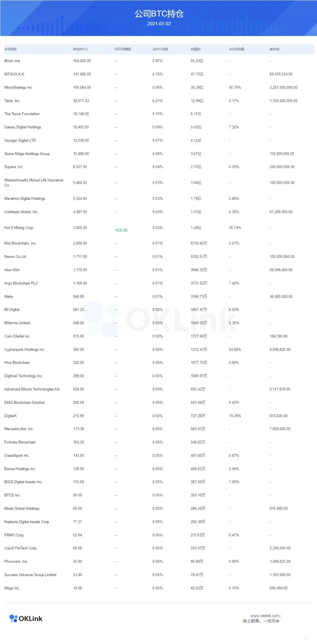The height and width of the screenshot is (644, 317).
Task: Open the Mogo Inc. row
Action: click(12, 588)
